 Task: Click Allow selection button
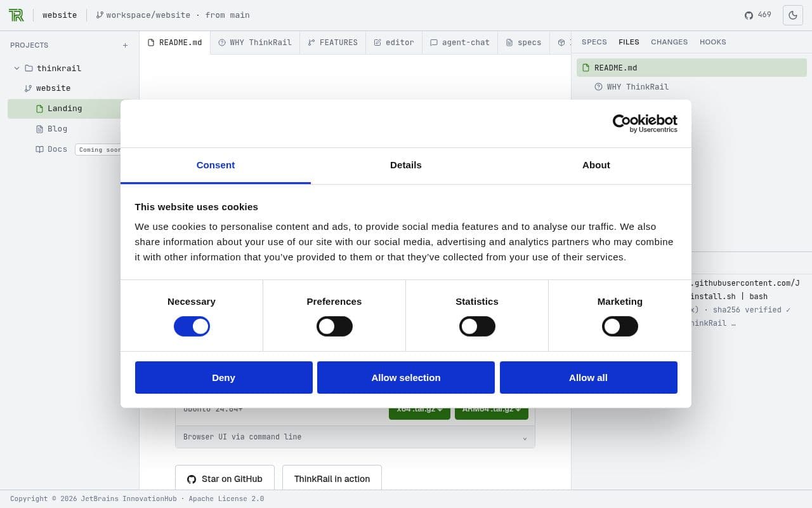(406, 377)
